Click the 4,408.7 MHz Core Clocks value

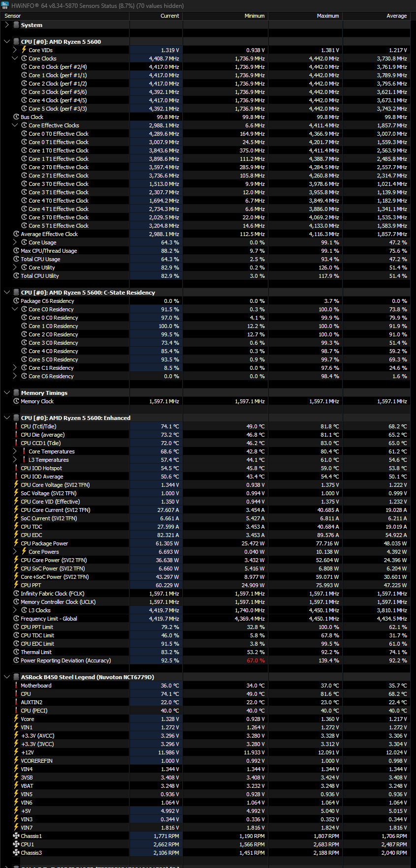point(164,58)
